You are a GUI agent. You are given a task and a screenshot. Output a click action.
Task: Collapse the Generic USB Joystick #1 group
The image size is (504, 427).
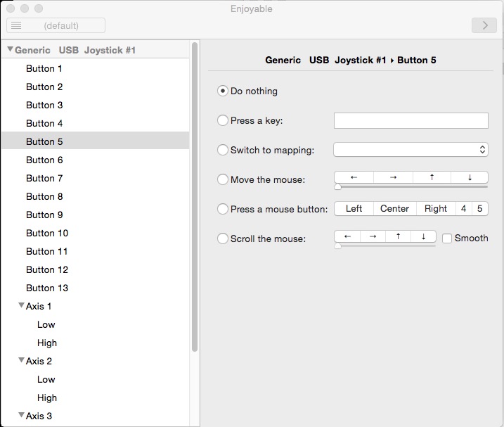pos(11,49)
